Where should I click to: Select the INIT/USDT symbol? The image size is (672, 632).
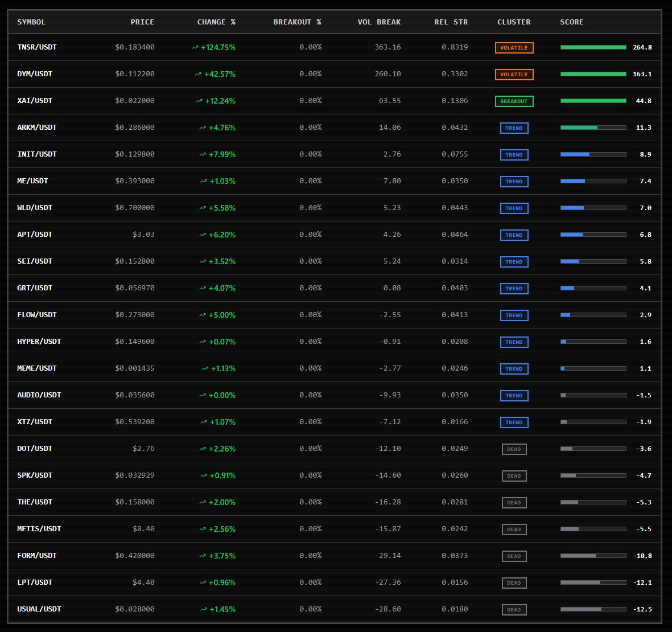[37, 154]
